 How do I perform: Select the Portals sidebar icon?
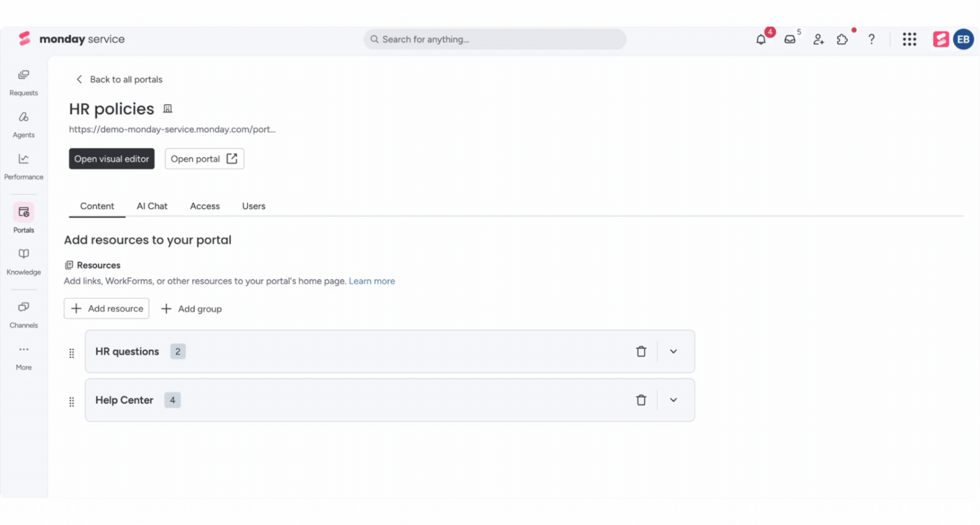coord(24,212)
